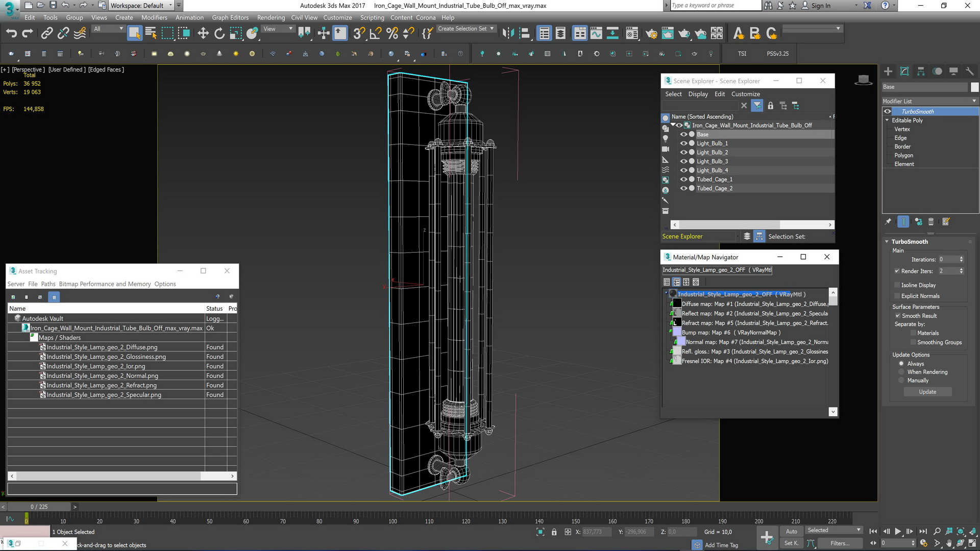Select the Polygon sub-object level
The width and height of the screenshot is (980, 551).
903,156
